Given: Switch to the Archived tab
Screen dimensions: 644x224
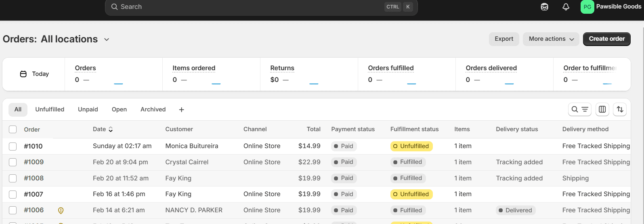Looking at the screenshot, I should [x=153, y=109].
